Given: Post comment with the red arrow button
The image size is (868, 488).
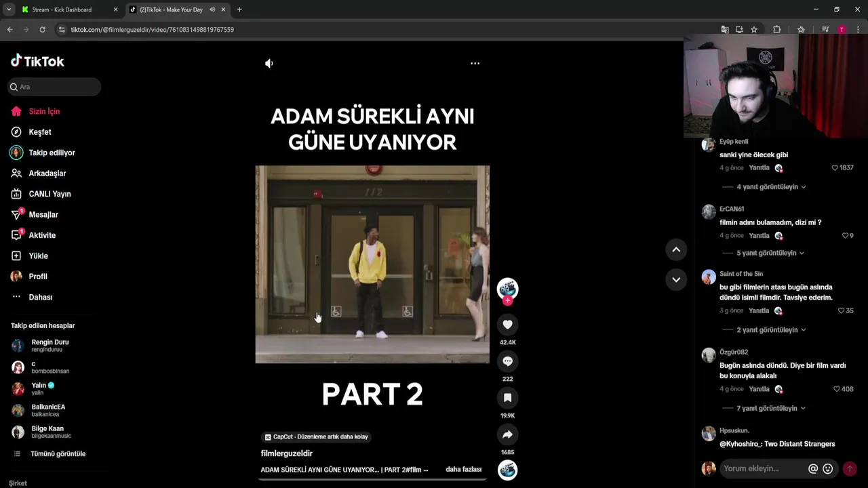Looking at the screenshot, I should pyautogui.click(x=850, y=468).
